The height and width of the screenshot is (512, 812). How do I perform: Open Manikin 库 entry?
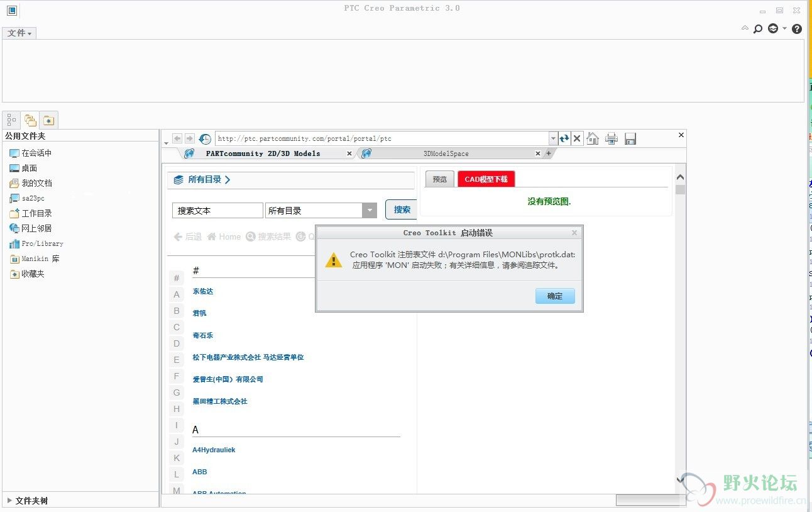point(35,259)
